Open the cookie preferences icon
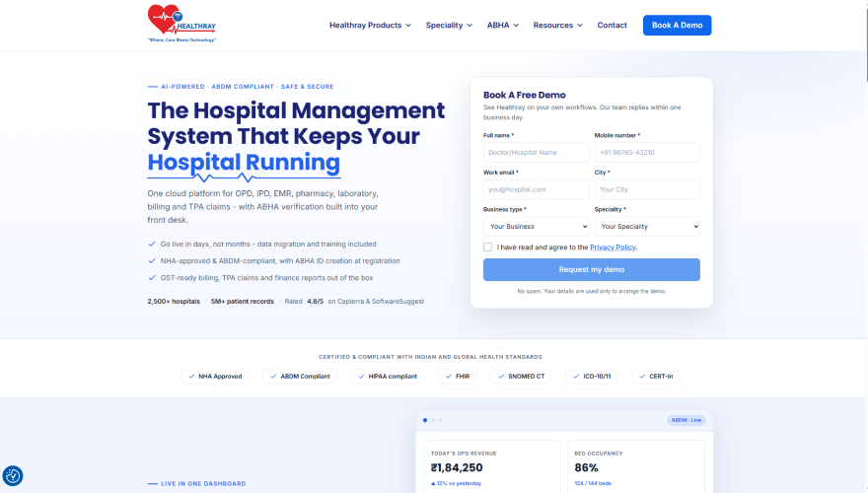This screenshot has height=493, width=868. click(12, 476)
